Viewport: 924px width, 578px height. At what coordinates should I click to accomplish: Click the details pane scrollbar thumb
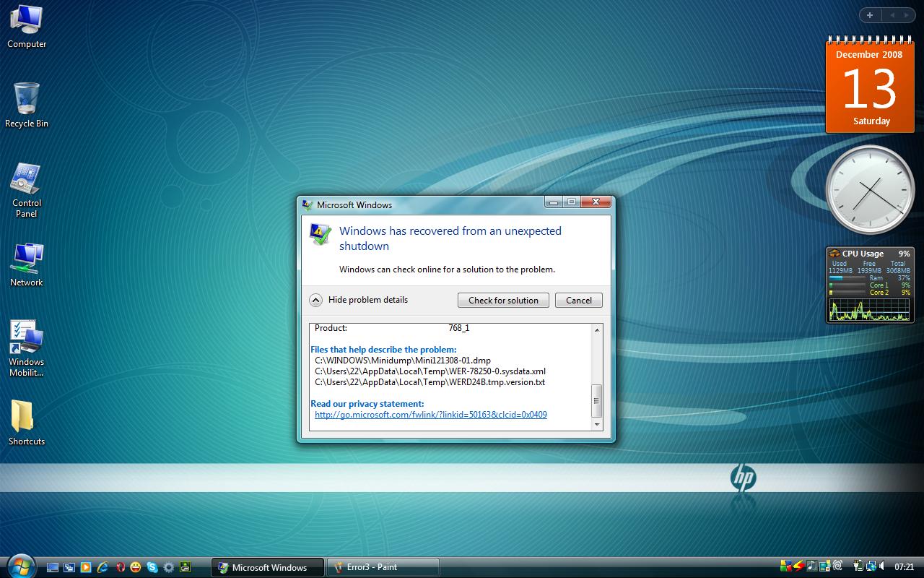(597, 401)
